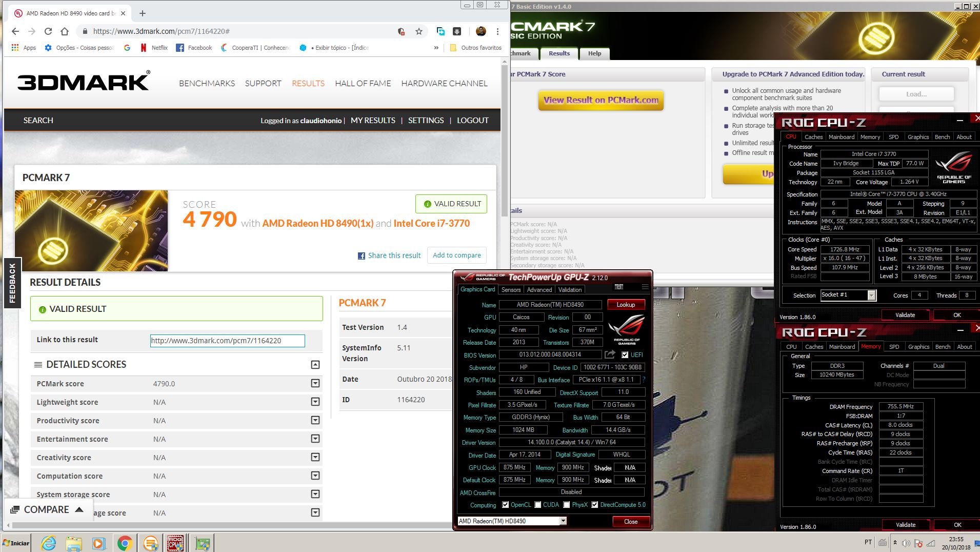Select the result link text field
The image size is (980, 552).
[227, 341]
